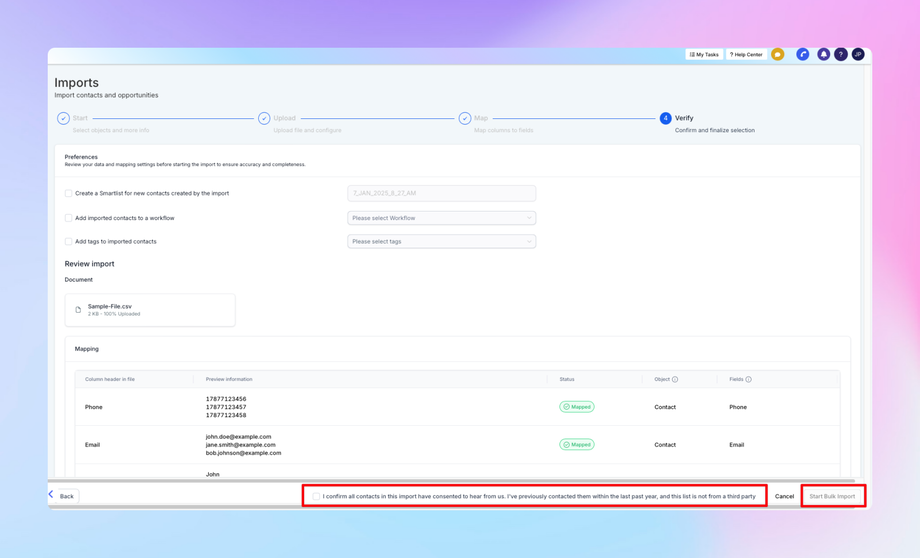Tick the consent confirmation checkbox

[x=316, y=496]
